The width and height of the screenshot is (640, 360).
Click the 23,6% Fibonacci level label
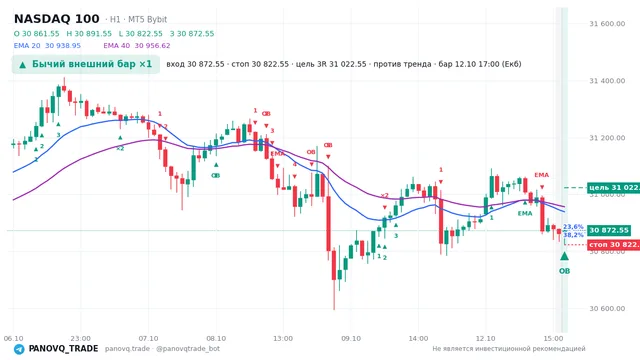573,227
